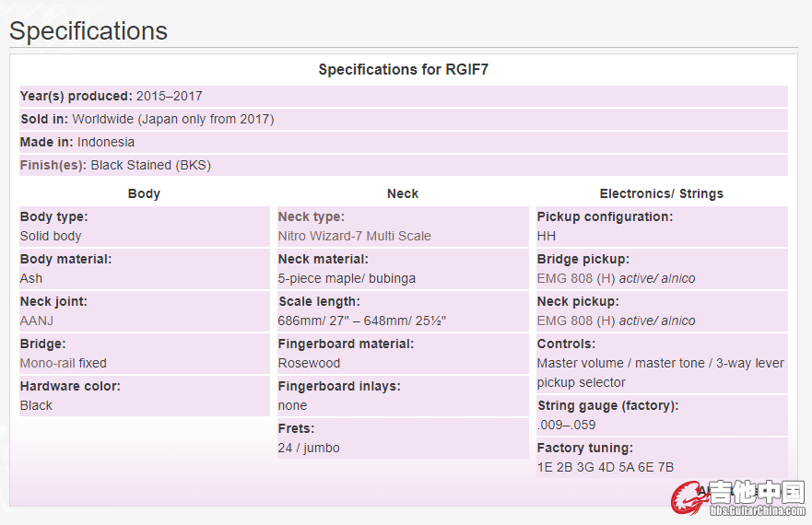Open the Neck type link
Image resolution: width=812 pixels, height=525 pixels.
click(311, 216)
